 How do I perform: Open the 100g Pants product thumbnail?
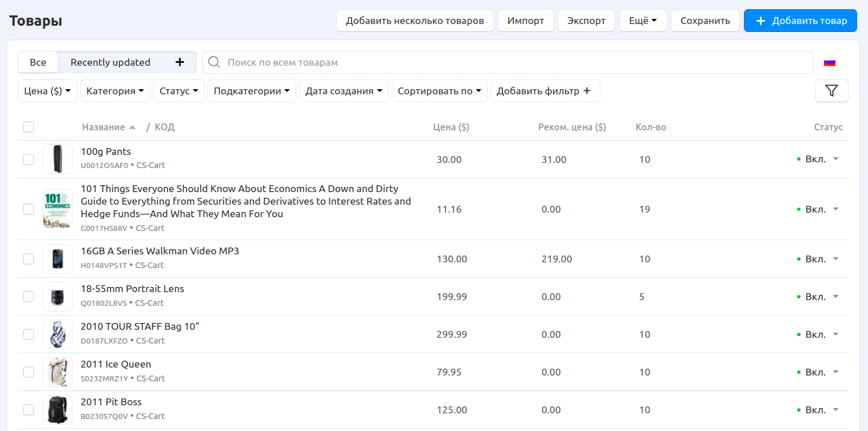point(58,159)
